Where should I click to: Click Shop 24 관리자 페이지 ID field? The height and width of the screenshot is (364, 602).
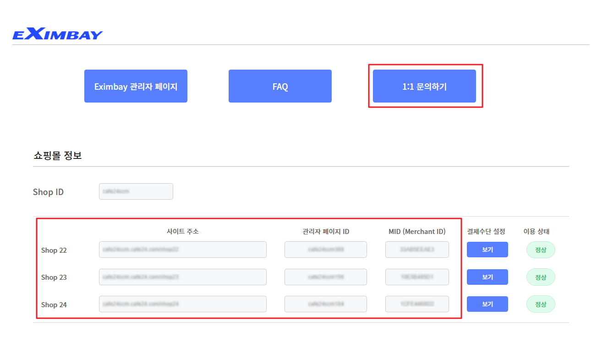tap(326, 304)
